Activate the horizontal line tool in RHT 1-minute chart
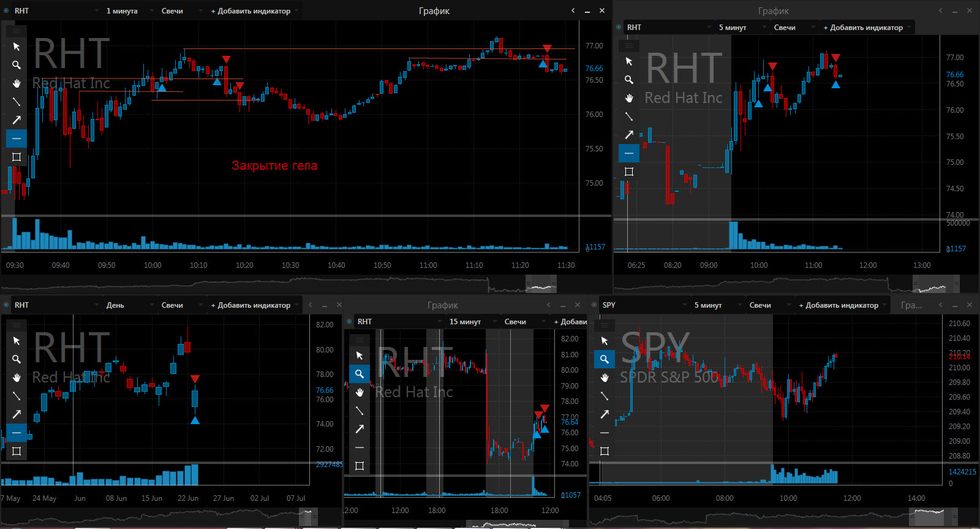Screen dimensions: 980x529 click(17, 139)
